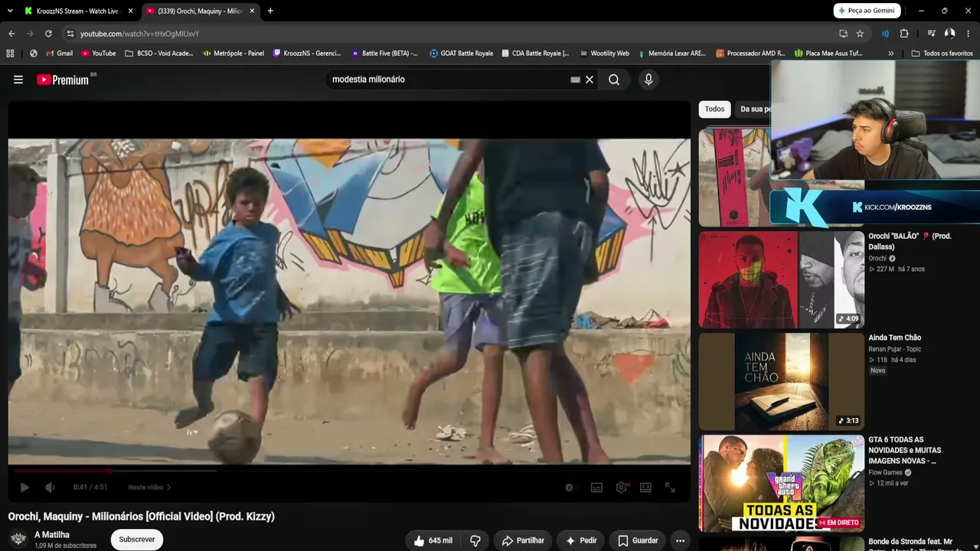Screen dimensions: 980x551
Task: Click the address bar URL
Action: [x=139, y=34]
